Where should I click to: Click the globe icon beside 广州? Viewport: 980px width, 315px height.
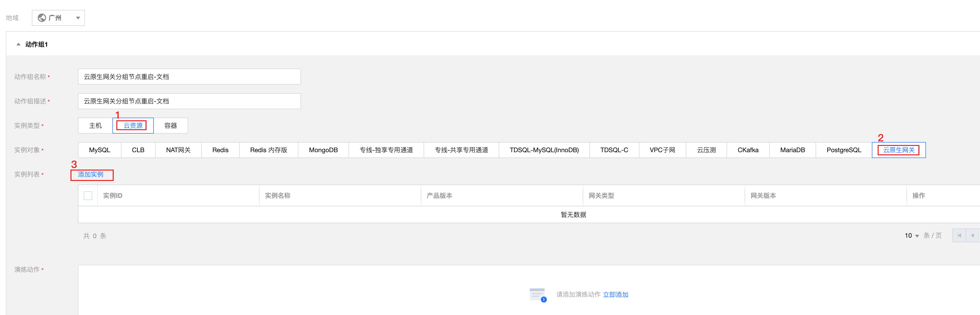click(x=42, y=18)
